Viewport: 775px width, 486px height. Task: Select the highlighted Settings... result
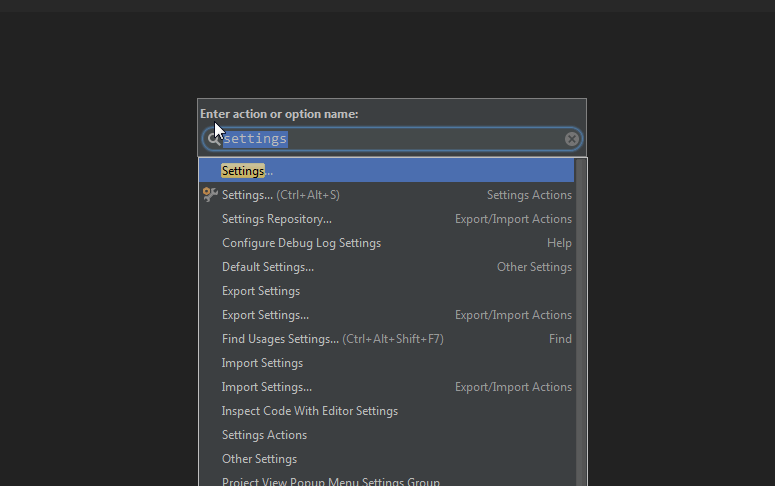pyautogui.click(x=387, y=171)
